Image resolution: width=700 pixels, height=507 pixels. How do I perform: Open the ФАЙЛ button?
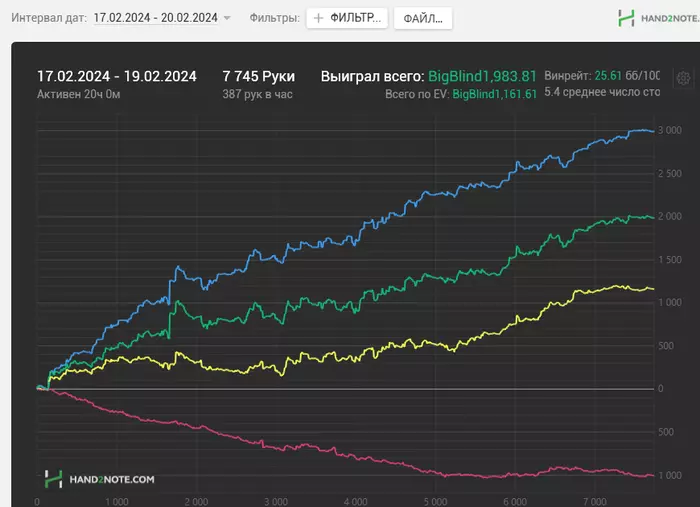point(423,18)
